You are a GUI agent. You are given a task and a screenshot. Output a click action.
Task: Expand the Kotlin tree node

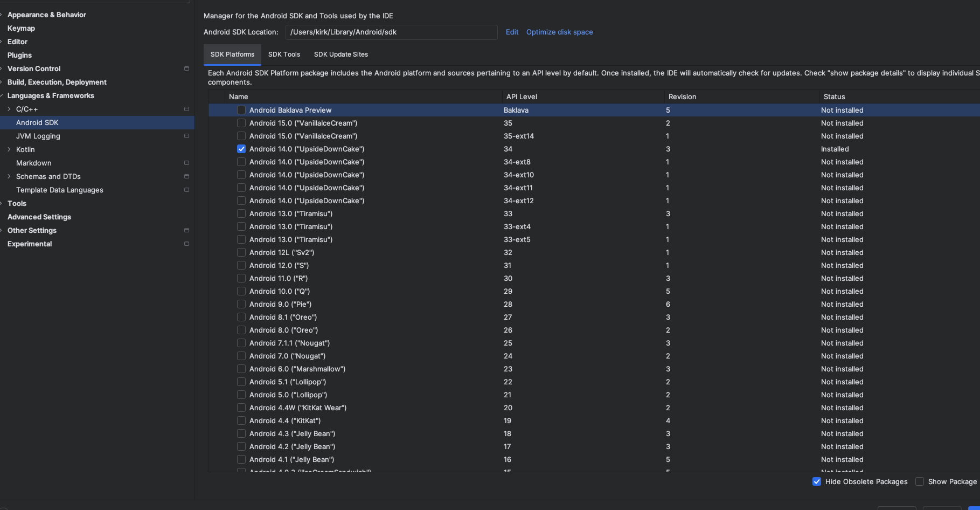(9, 149)
